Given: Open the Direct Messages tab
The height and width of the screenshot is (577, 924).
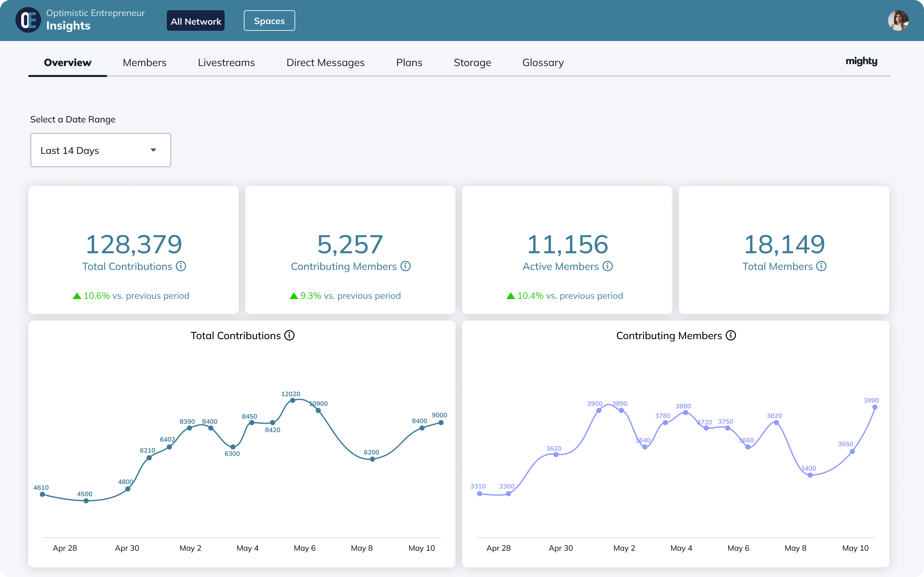Looking at the screenshot, I should tap(326, 62).
